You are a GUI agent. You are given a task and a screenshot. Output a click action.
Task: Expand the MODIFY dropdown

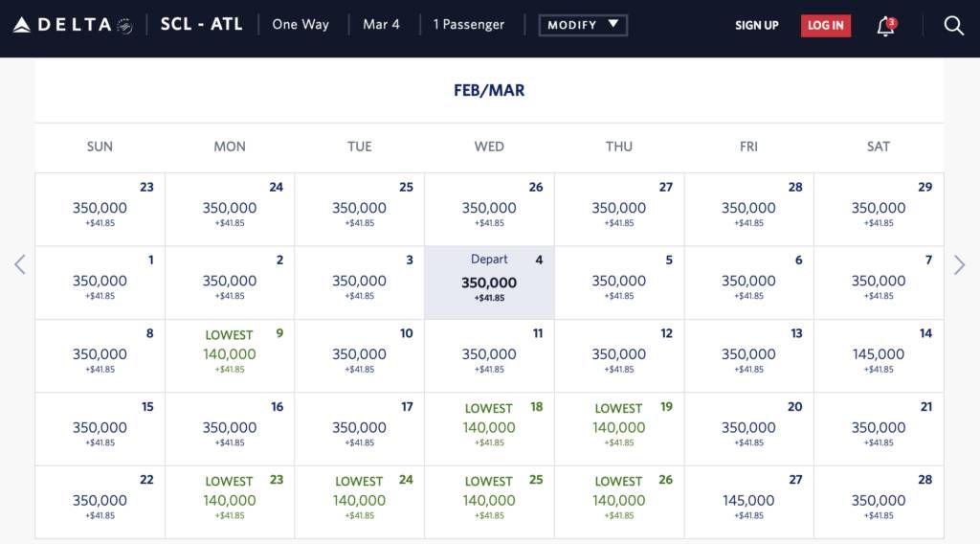click(x=583, y=25)
